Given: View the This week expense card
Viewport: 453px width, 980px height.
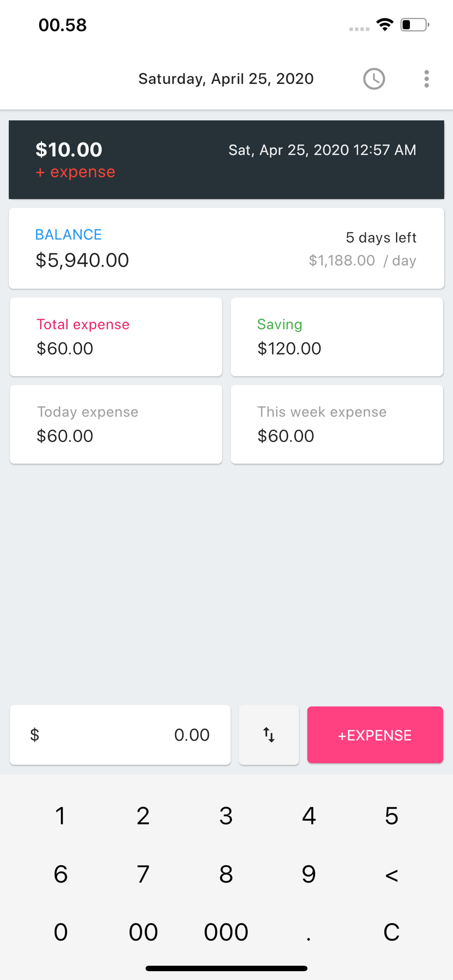Looking at the screenshot, I should click(337, 424).
